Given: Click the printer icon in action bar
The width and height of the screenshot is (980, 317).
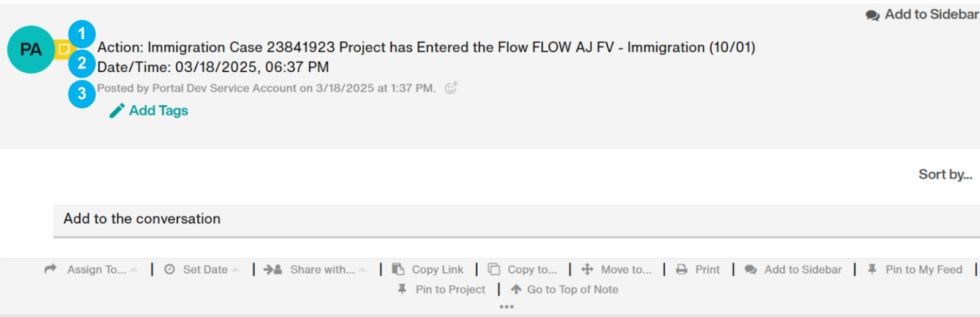Looking at the screenshot, I should point(682,269).
